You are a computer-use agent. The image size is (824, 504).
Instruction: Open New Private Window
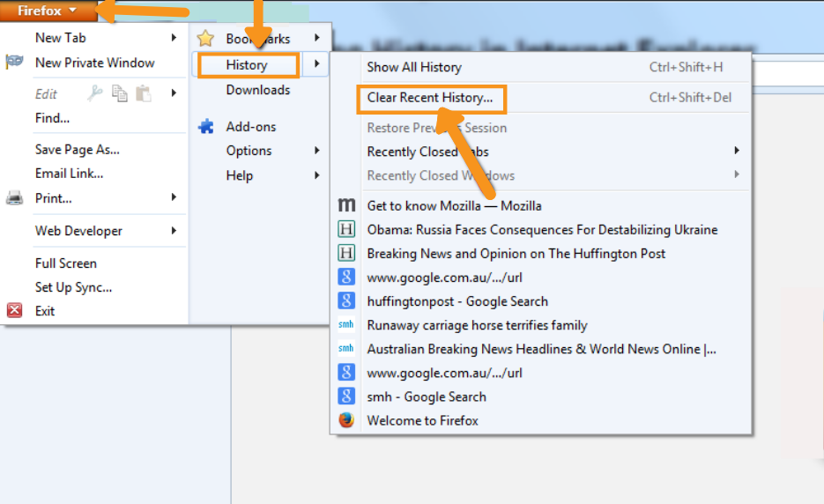(94, 63)
